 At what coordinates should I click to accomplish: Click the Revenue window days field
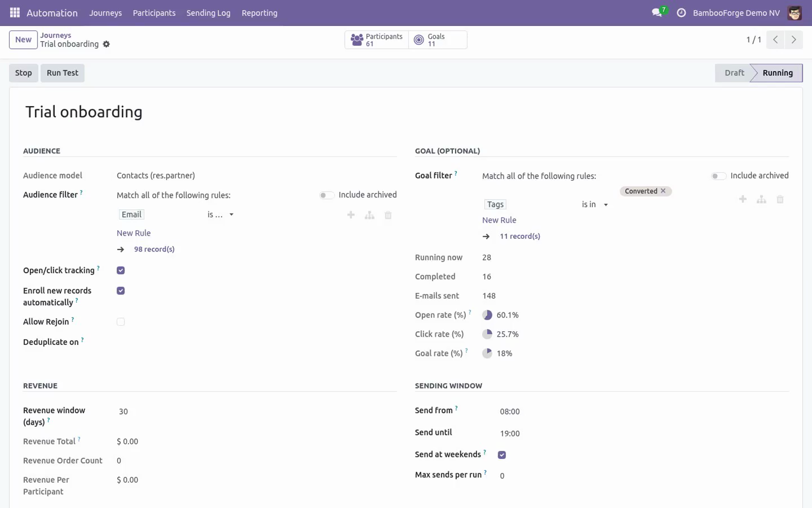pyautogui.click(x=256, y=411)
